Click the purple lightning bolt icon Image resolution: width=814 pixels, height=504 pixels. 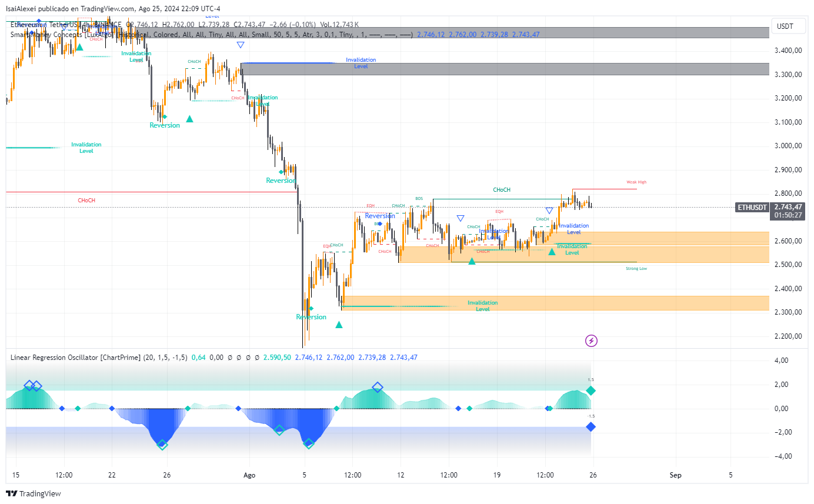[591, 341]
